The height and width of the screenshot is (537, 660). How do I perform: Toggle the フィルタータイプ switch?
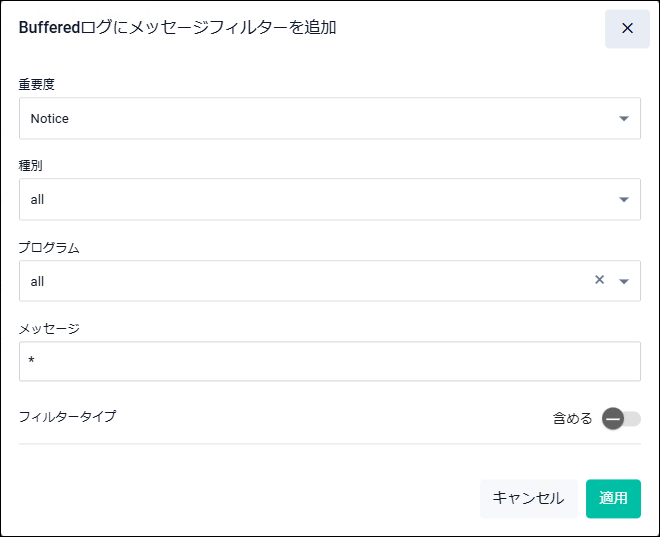pos(621,418)
